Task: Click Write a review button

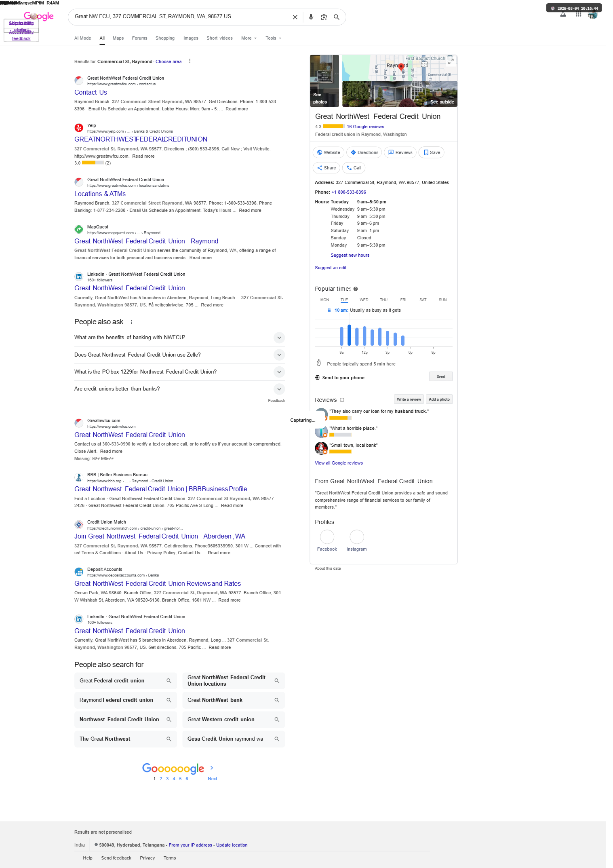Action: [409, 399]
